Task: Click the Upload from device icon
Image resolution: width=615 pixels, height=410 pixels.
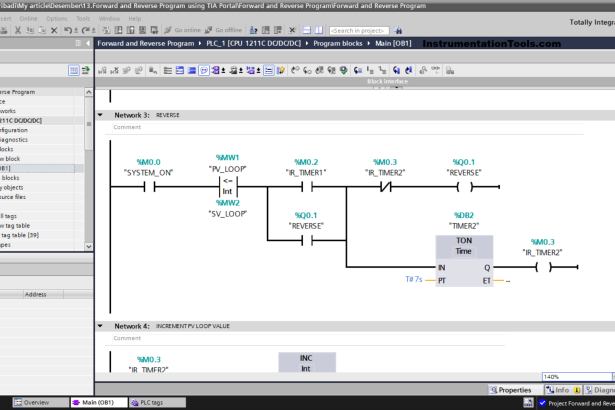Action: click(131, 30)
